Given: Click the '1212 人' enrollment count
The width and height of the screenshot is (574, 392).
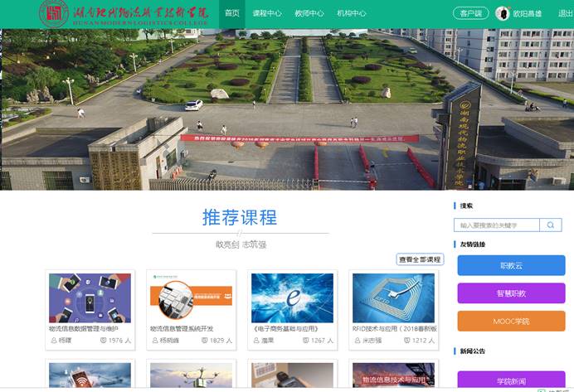Looking at the screenshot, I should (424, 341).
